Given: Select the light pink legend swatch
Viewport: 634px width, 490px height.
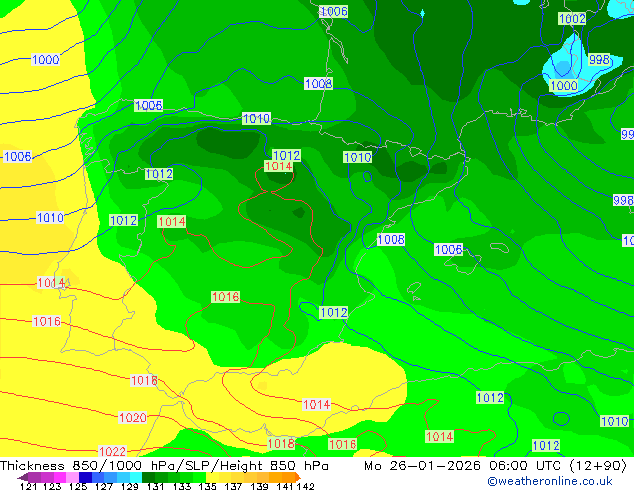Looking at the screenshot, I should [72, 477].
